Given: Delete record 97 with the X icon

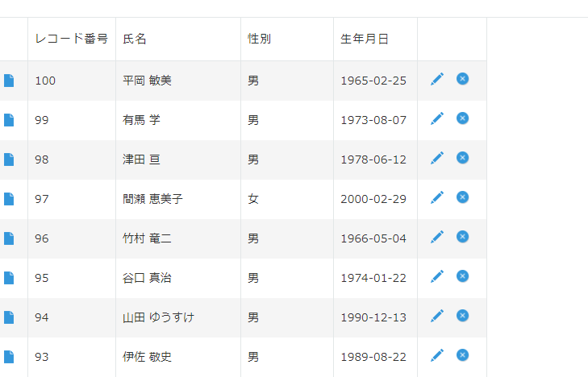Looking at the screenshot, I should click(462, 197).
